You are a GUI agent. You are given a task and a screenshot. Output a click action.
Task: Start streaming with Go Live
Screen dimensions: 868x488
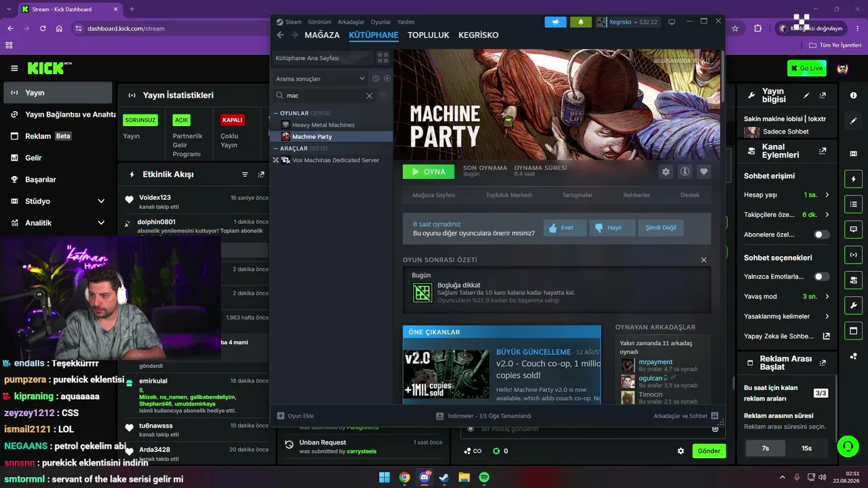click(807, 68)
